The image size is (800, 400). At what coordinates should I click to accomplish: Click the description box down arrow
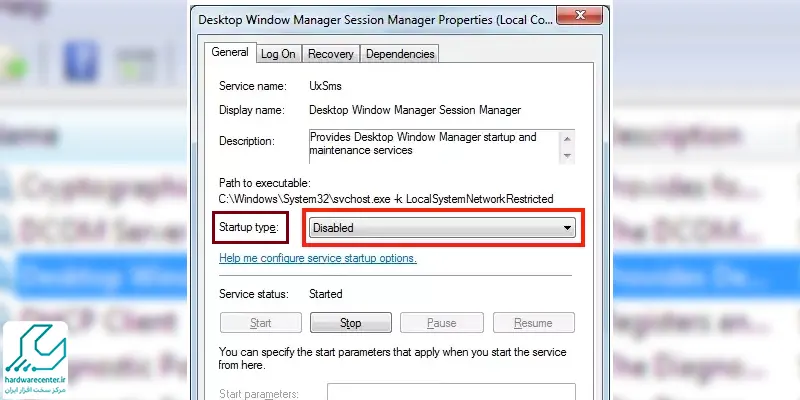567,155
